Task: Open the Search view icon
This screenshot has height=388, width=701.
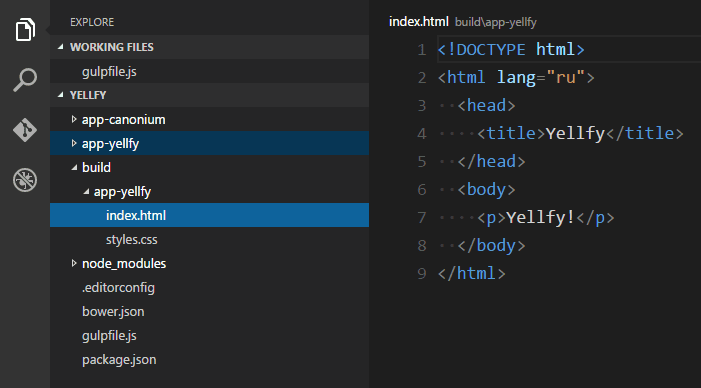Action: coord(25,80)
